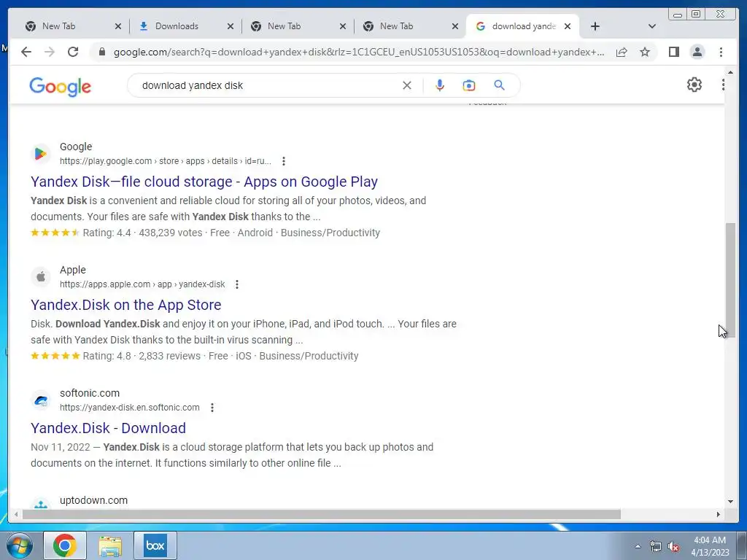Open Google quick settings gear
Screen dimensions: 747x560
694,85
